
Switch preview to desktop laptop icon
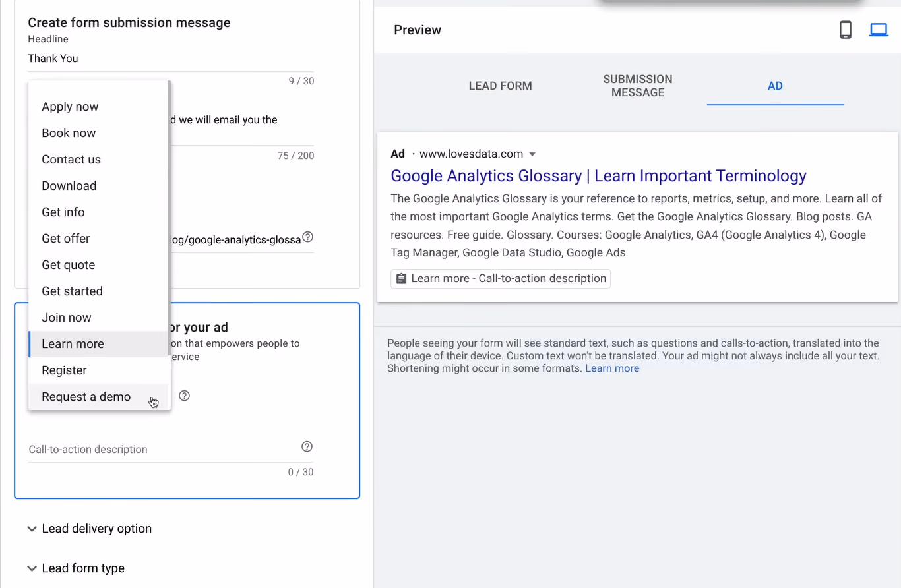click(879, 30)
